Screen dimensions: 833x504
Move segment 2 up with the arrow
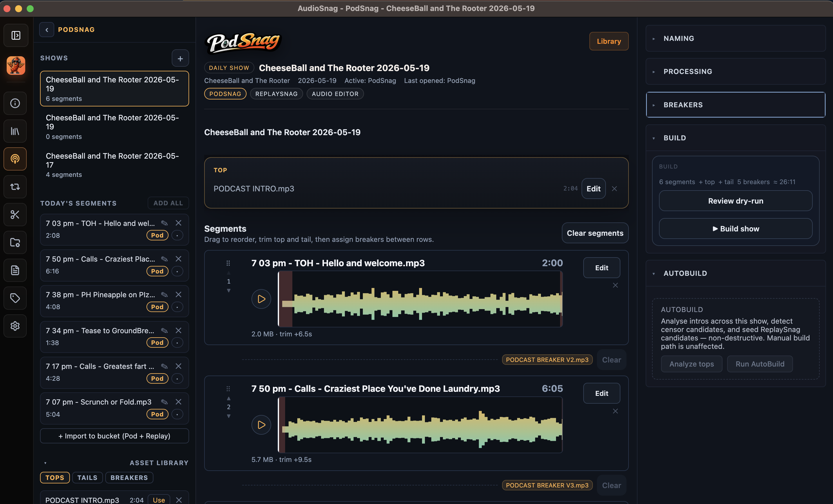229,398
